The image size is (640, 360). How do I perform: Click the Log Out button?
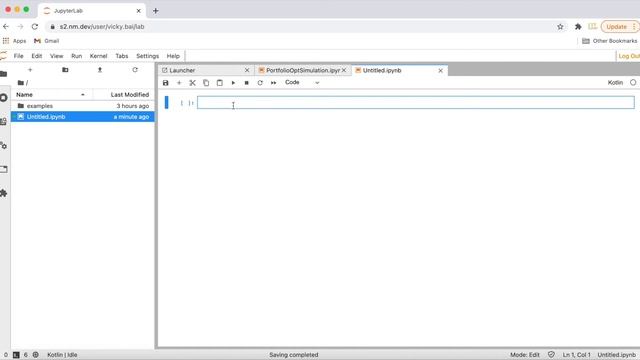[x=629, y=56]
